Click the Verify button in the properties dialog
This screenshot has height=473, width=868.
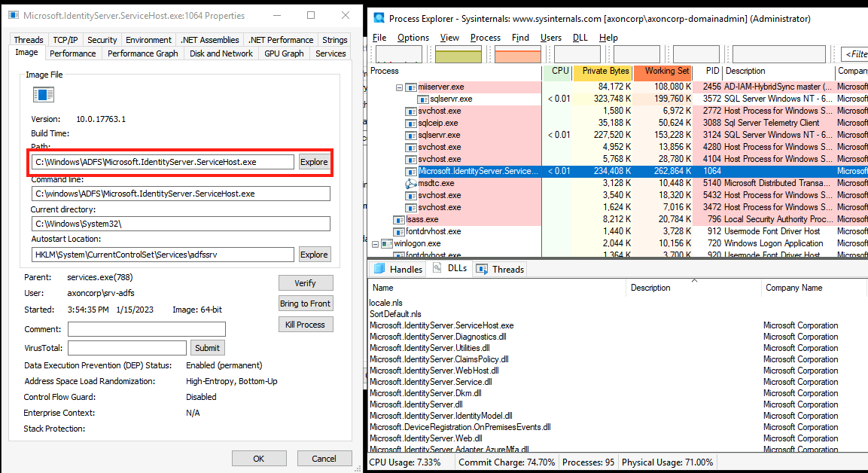pos(306,283)
